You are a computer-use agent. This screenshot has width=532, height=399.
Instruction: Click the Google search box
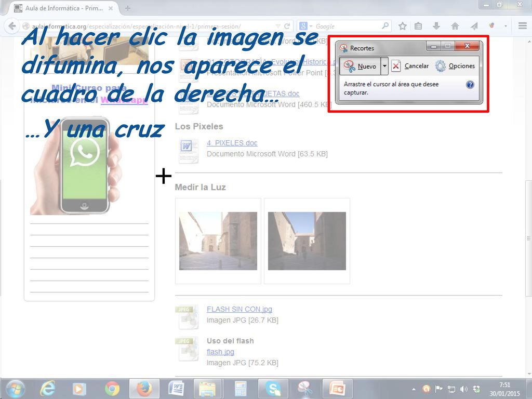347,26
